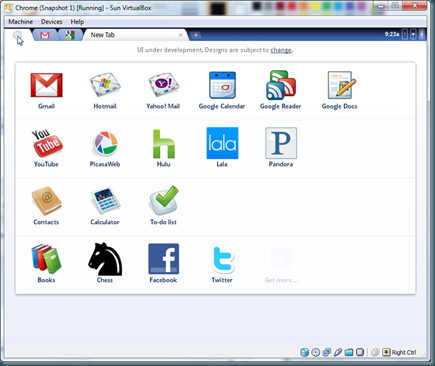Open Yahoo! Mail app
Screen dimensions: 435x366
click(x=163, y=85)
